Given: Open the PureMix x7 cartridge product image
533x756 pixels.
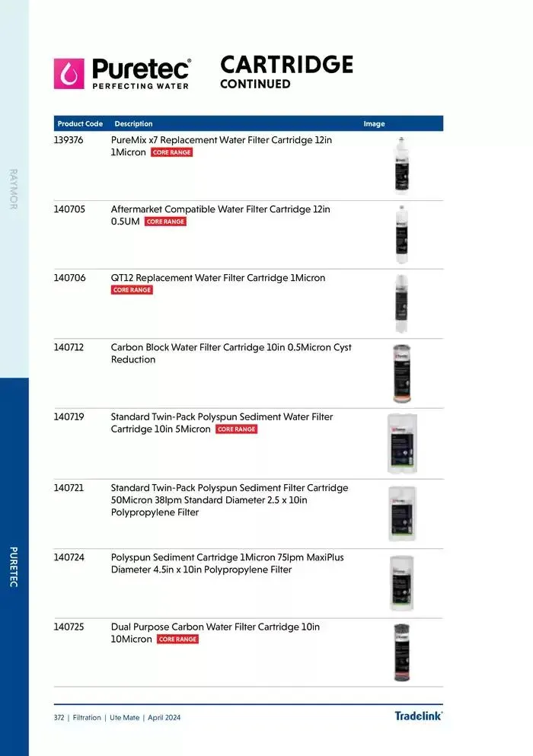Looking at the screenshot, I should [402, 166].
